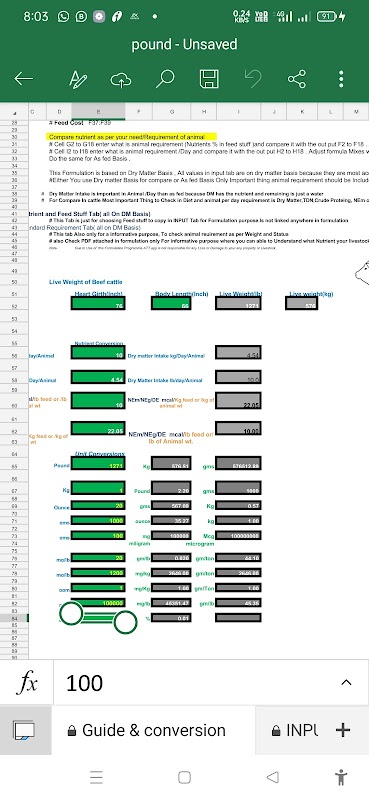
Task: Switch to Guide & conversion sheet tab
Action: coord(146,730)
